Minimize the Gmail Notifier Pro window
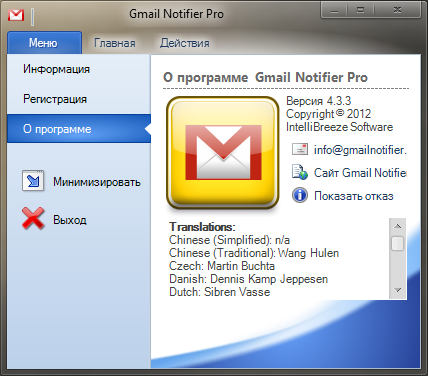 334,10
